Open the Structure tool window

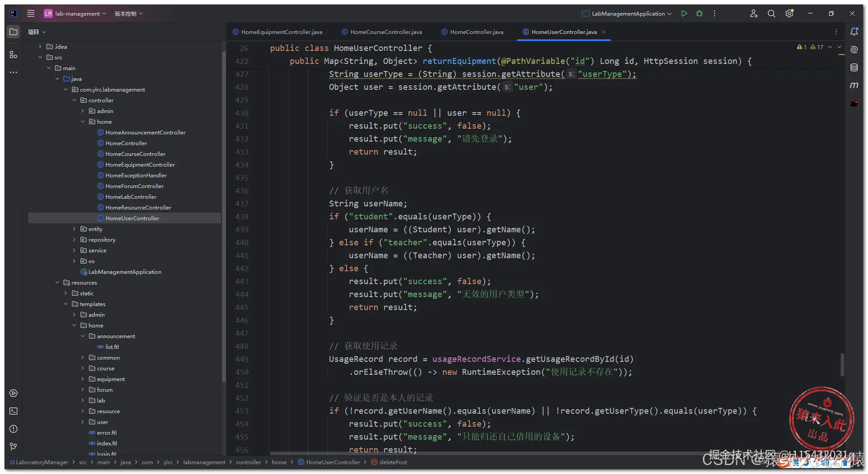click(13, 55)
